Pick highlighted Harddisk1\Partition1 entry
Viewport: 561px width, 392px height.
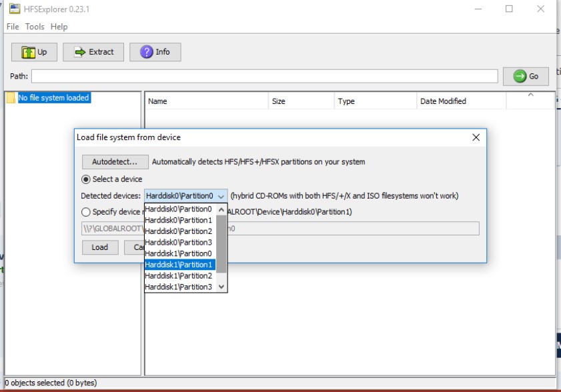(x=180, y=265)
